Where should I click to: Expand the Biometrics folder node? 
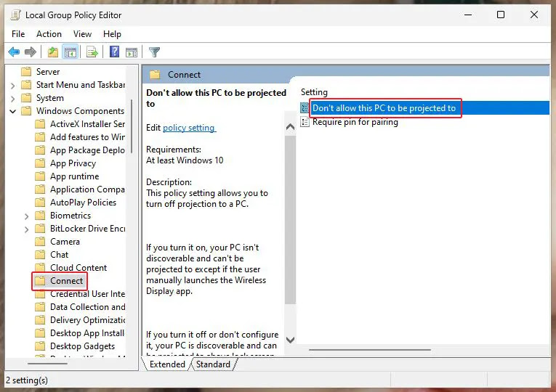tap(27, 216)
